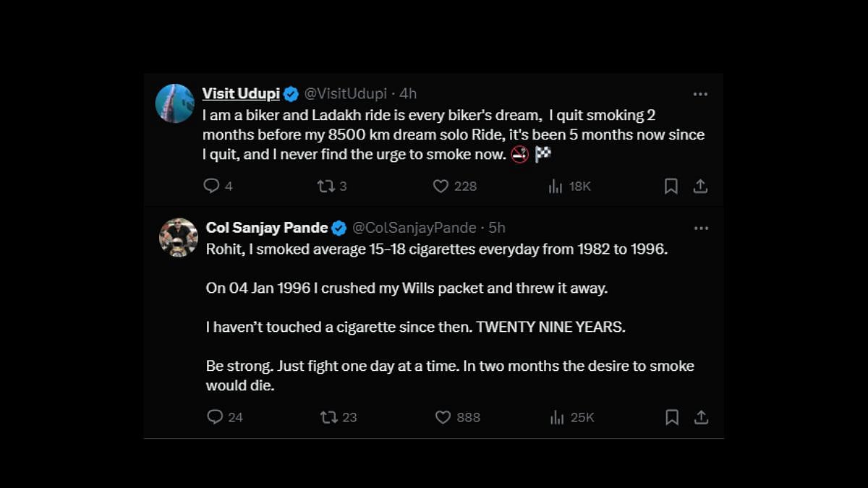Click the Visit Udupi profile avatar
This screenshot has height=488, width=868.
tap(175, 103)
